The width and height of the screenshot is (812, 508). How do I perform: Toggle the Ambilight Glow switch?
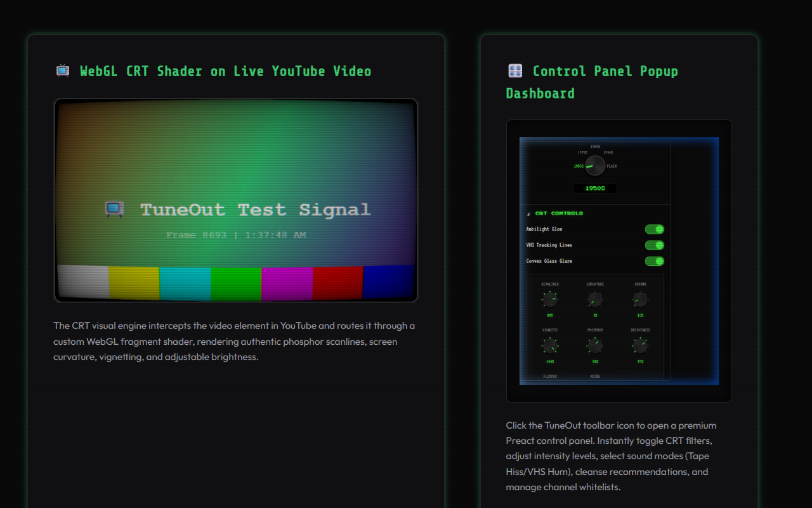655,229
